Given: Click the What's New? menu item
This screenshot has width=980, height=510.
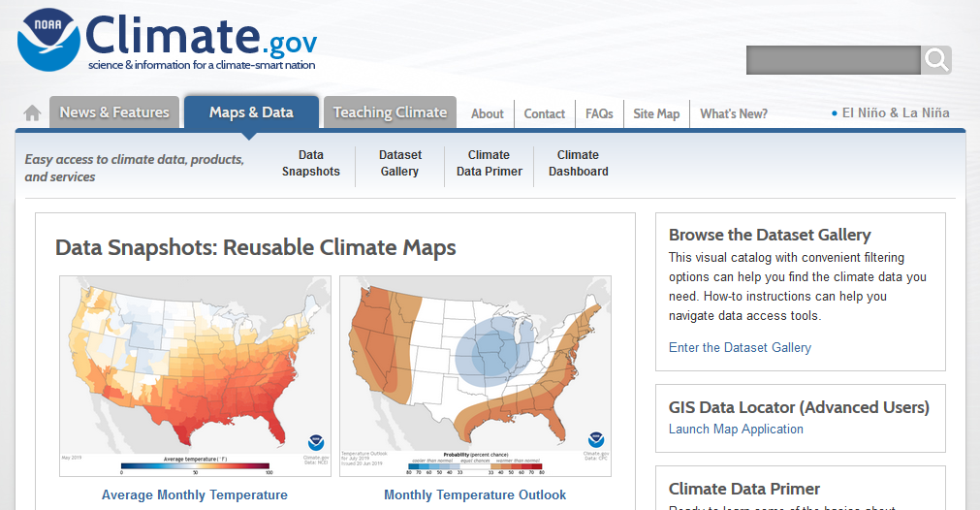Looking at the screenshot, I should 734,113.
